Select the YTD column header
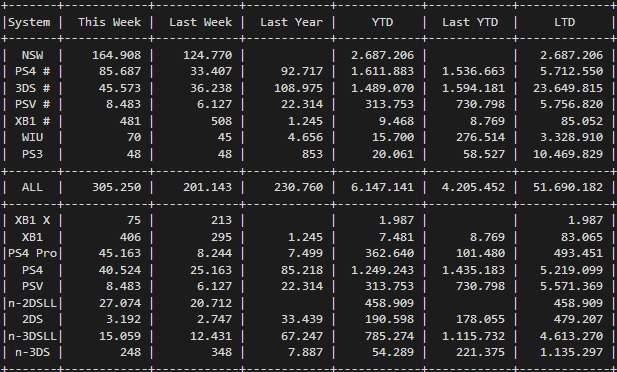This screenshot has width=617, height=372. tap(382, 22)
